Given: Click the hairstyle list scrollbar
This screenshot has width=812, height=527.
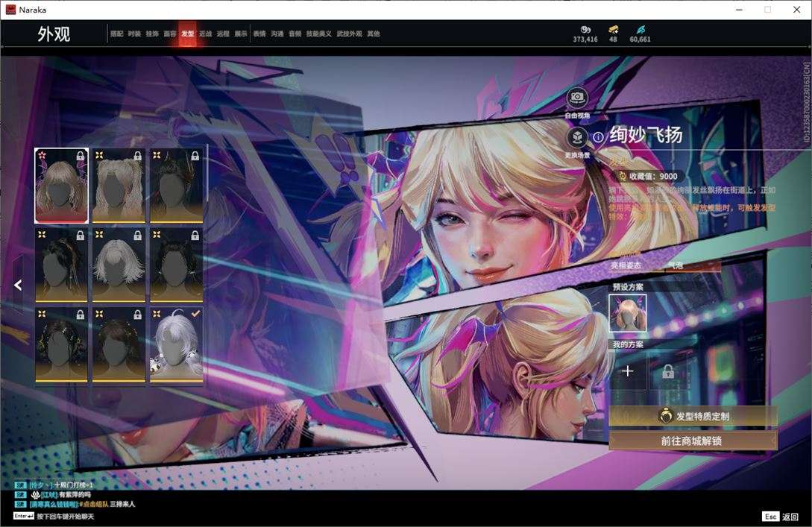Looking at the screenshot, I should (207, 174).
